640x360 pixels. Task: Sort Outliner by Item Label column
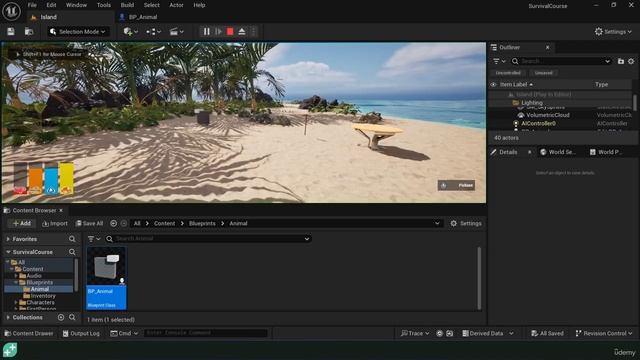point(516,84)
